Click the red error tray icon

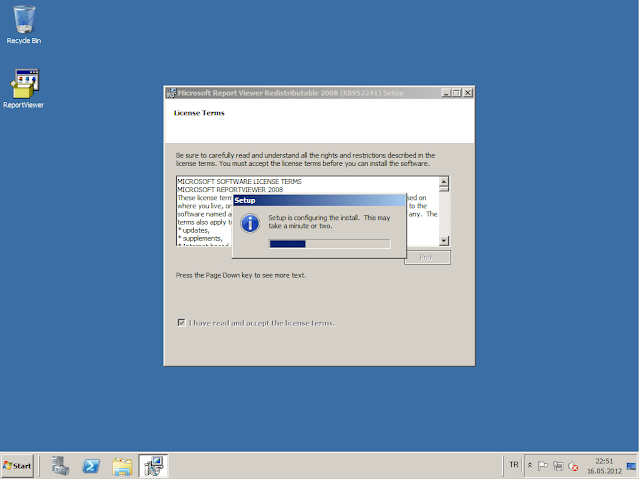click(x=573, y=466)
